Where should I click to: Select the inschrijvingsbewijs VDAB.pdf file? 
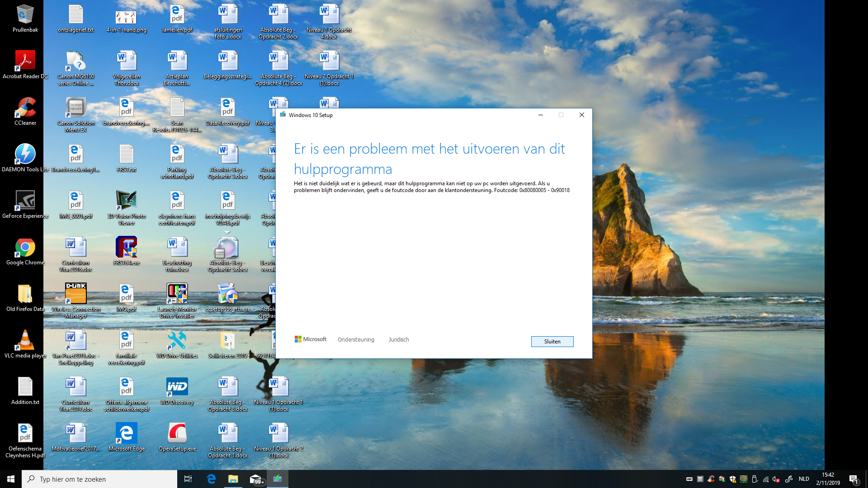tap(228, 208)
